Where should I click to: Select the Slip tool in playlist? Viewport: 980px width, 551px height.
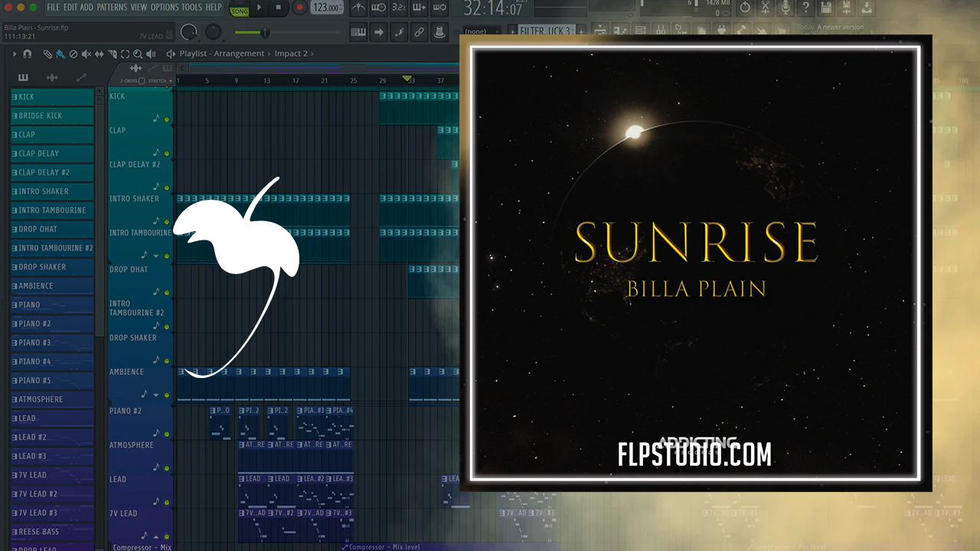pos(99,54)
